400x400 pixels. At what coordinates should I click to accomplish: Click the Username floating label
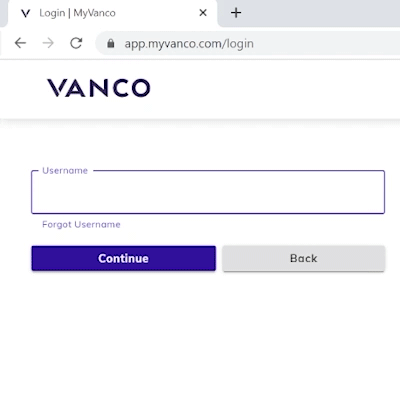pos(65,171)
